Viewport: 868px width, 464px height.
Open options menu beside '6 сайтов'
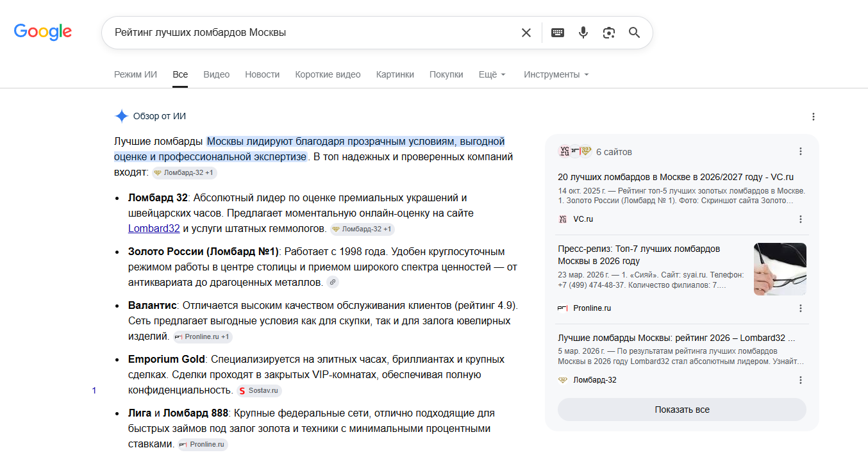pos(801,151)
